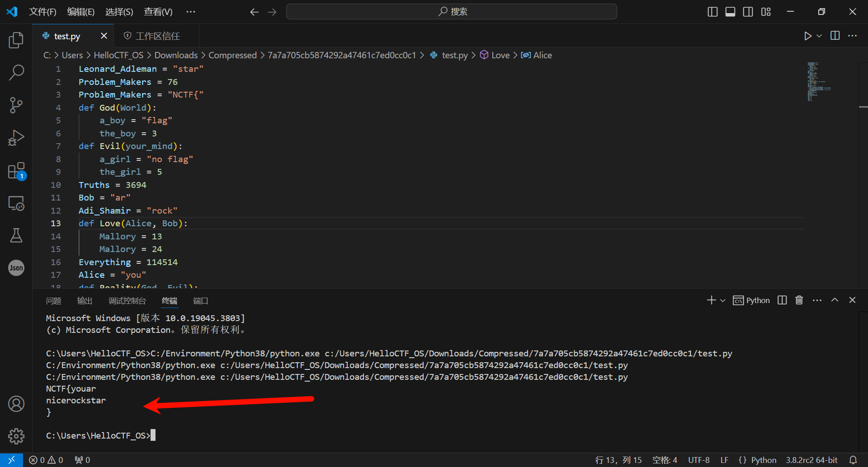Kill terminal with the trash icon
Screen dimensions: 868x467
click(x=799, y=300)
